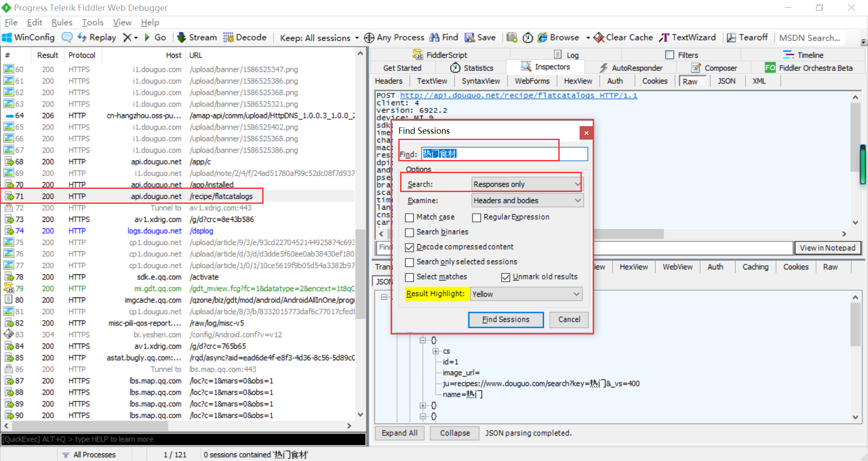
Task: Open the Examine dropdown
Action: pos(527,200)
